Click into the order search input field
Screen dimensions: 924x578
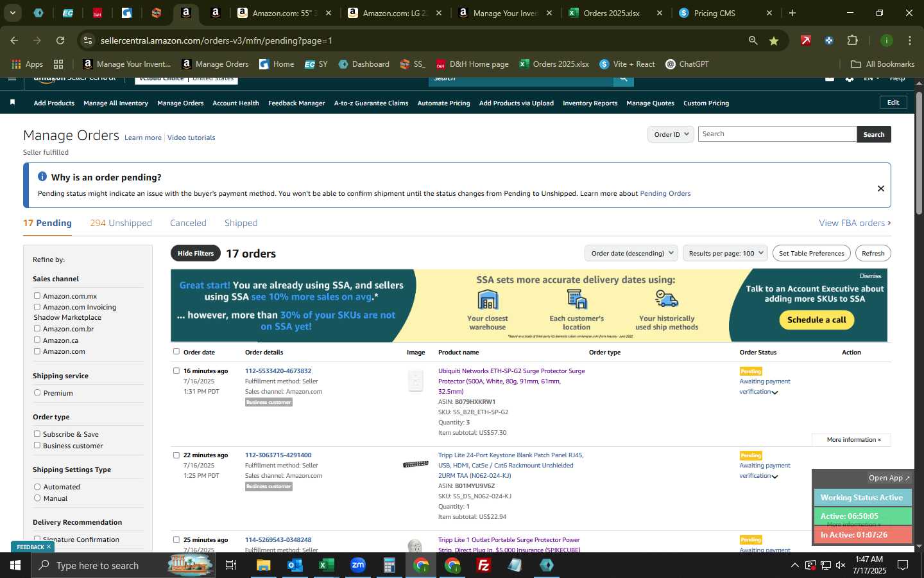pyautogui.click(x=777, y=134)
